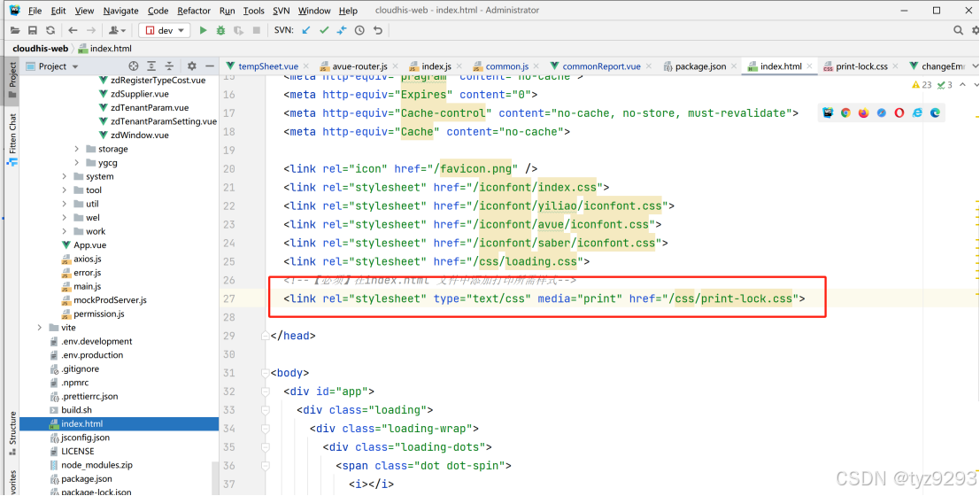Image resolution: width=980 pixels, height=496 pixels.
Task: Open page in Safari browser icon
Action: [x=881, y=112]
